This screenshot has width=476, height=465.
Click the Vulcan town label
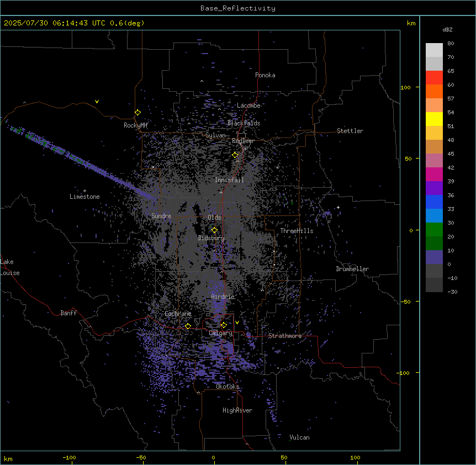pos(299,437)
